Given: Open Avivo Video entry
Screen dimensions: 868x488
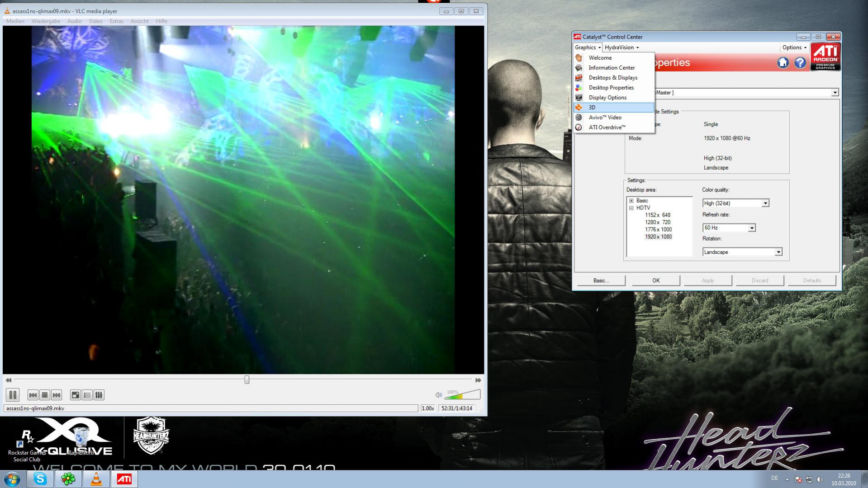Looking at the screenshot, I should (x=614, y=118).
